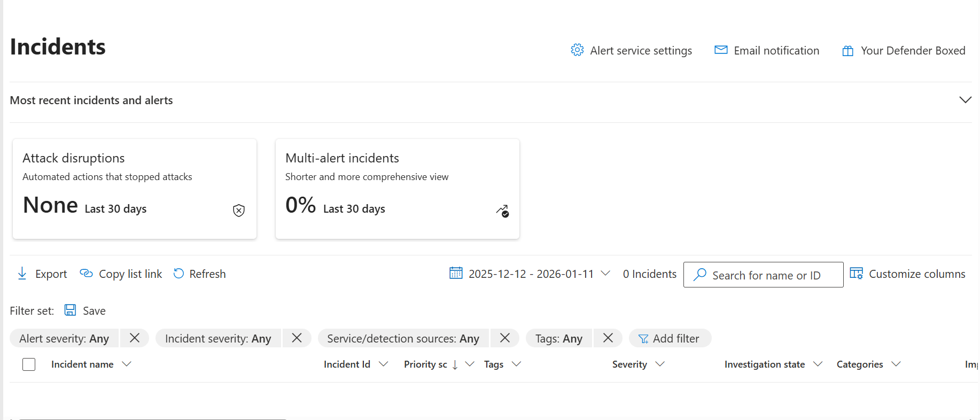The height and width of the screenshot is (420, 980).
Task: Click the Incident Id column header
Action: tap(347, 364)
